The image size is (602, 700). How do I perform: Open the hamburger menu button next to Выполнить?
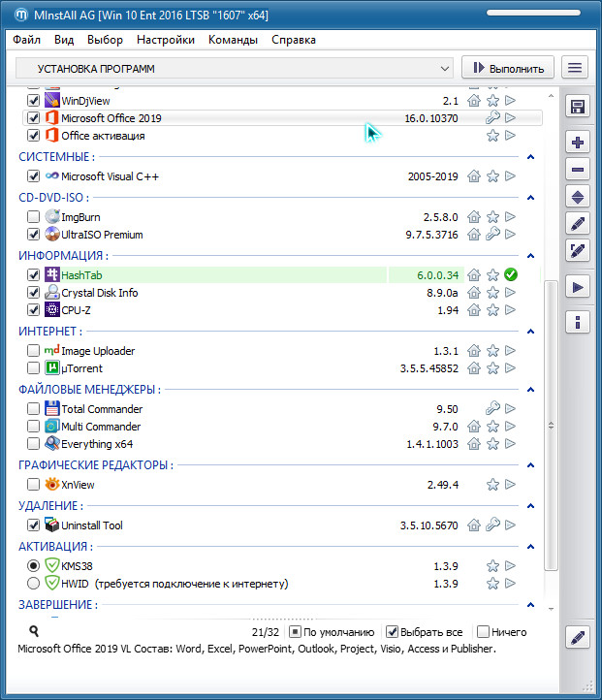pos(574,68)
